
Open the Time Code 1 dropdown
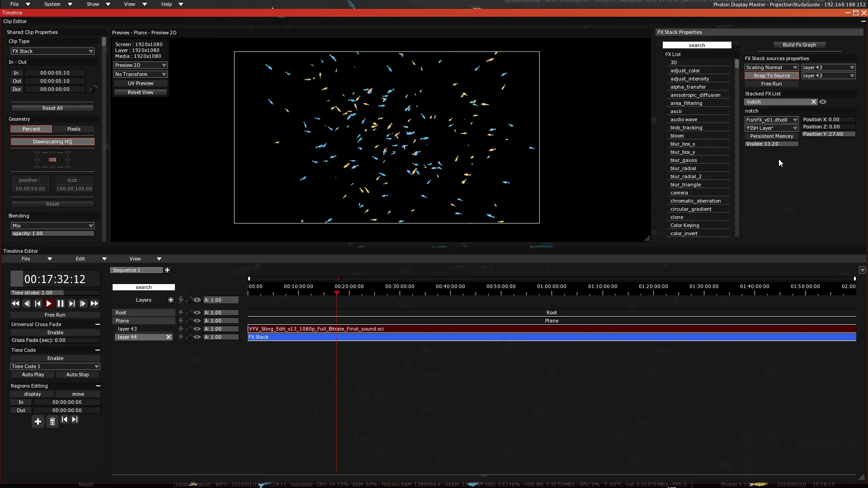55,366
